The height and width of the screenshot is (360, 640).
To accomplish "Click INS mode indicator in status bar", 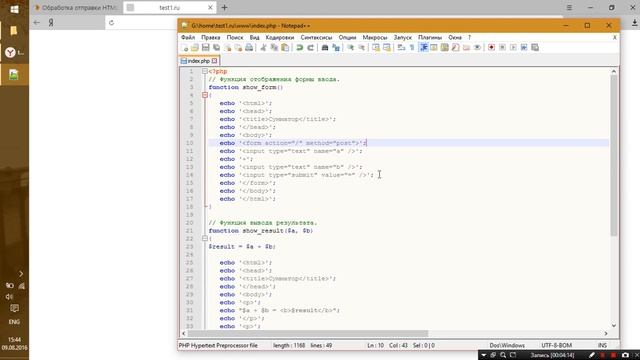I will pos(602,345).
